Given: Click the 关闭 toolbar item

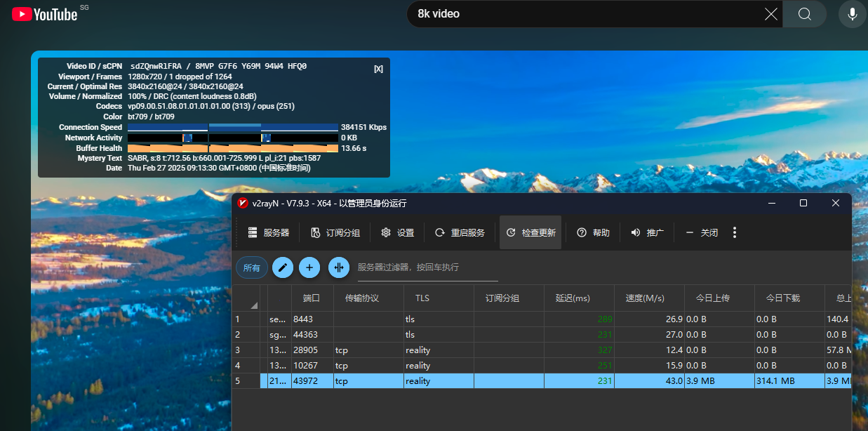Looking at the screenshot, I should tap(701, 232).
